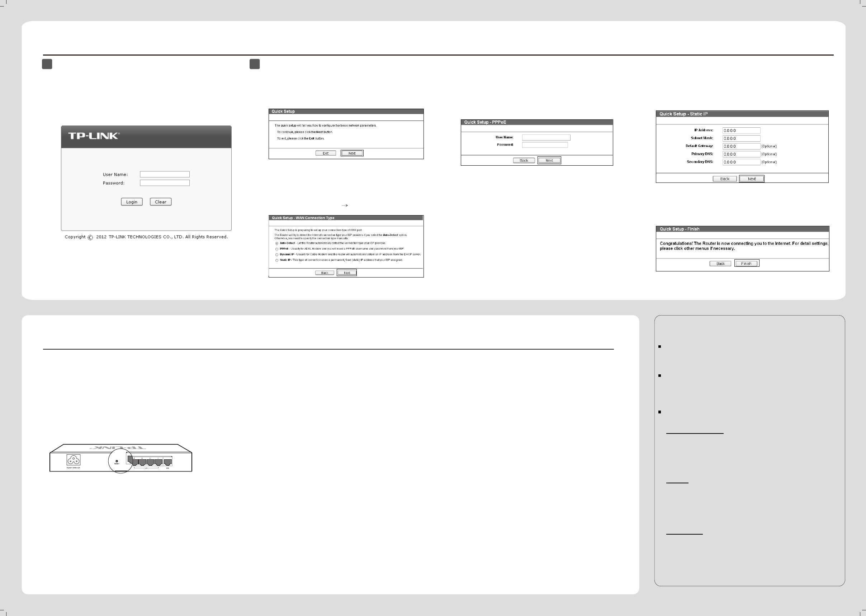Select the Auto-Detect connection type

coord(277,243)
